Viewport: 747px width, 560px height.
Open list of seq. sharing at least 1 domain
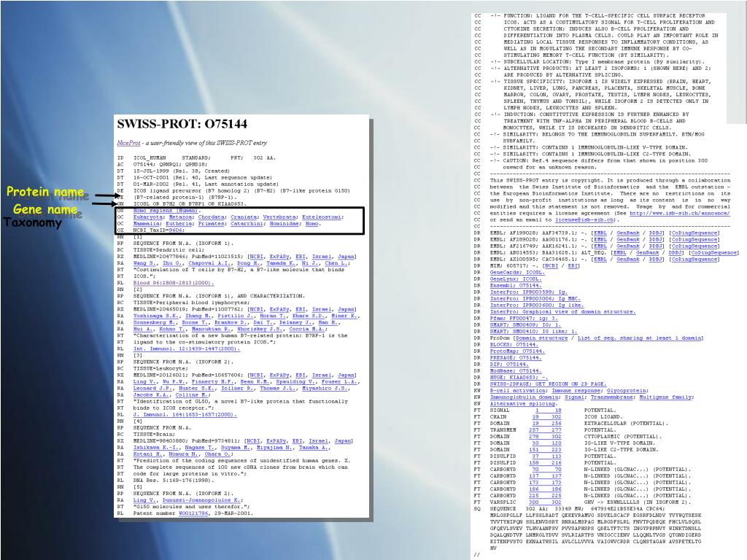coord(640,338)
